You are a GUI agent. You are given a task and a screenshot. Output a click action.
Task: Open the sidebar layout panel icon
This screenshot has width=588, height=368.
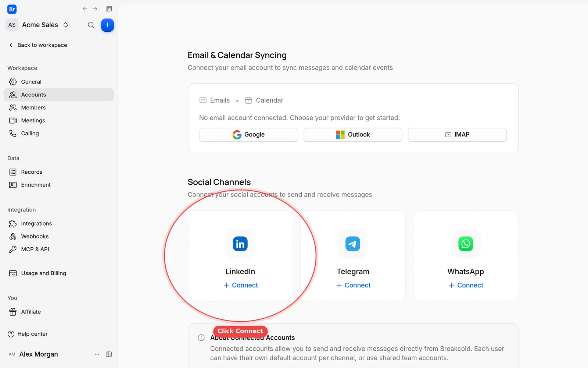click(109, 9)
